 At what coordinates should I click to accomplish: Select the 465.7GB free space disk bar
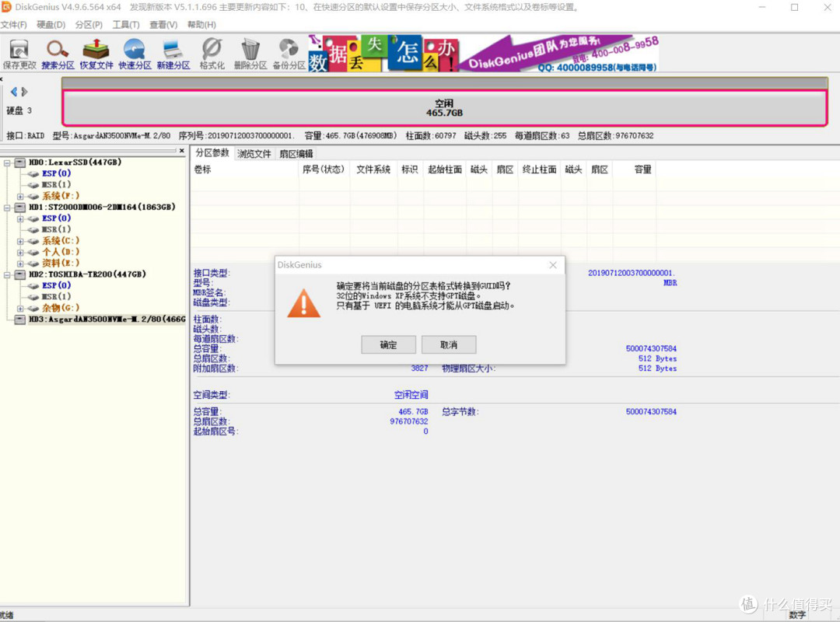pyautogui.click(x=445, y=108)
